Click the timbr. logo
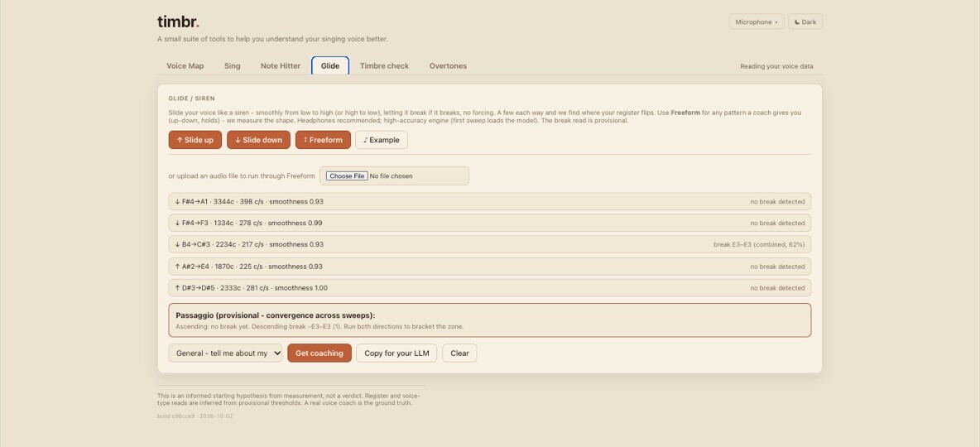The height and width of the screenshot is (447, 980). [x=178, y=22]
